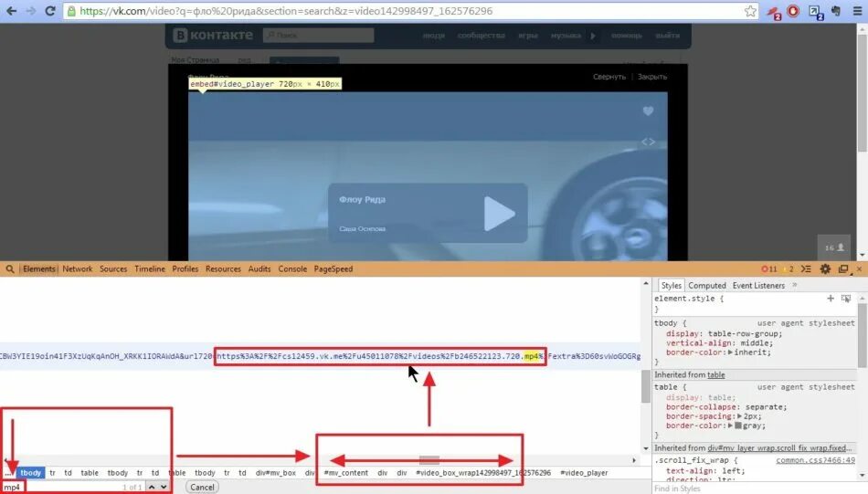The image size is (868, 494).
Task: Click the viewers count icon labeled 16
Action: point(834,247)
